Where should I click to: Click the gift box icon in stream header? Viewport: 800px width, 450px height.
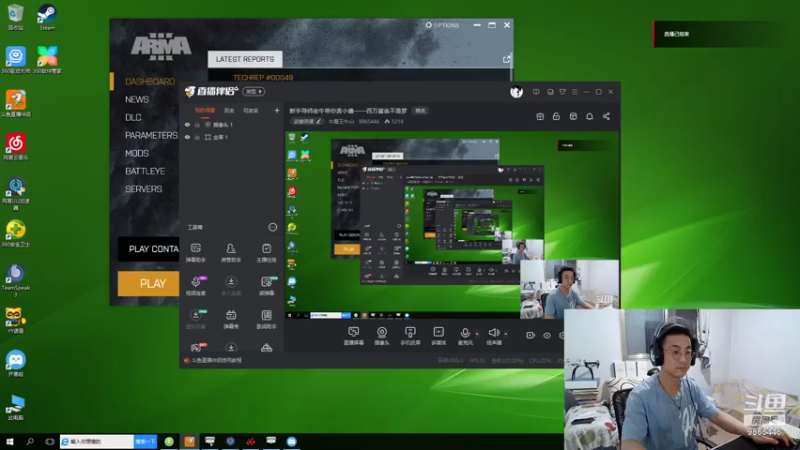click(540, 116)
